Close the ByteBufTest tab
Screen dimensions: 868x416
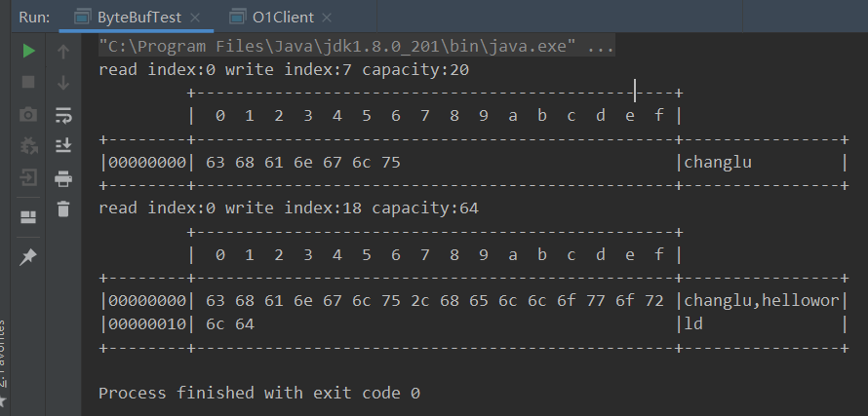point(195,18)
